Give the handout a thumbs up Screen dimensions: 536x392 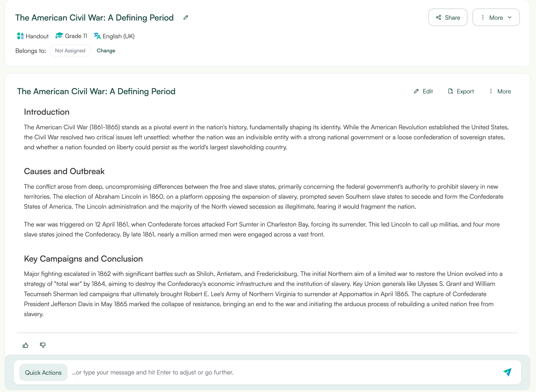point(25,345)
